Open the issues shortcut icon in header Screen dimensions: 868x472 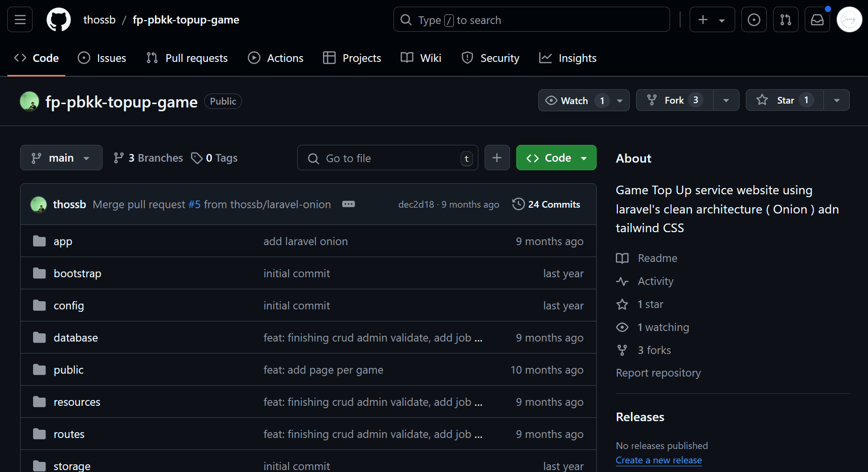(x=754, y=20)
